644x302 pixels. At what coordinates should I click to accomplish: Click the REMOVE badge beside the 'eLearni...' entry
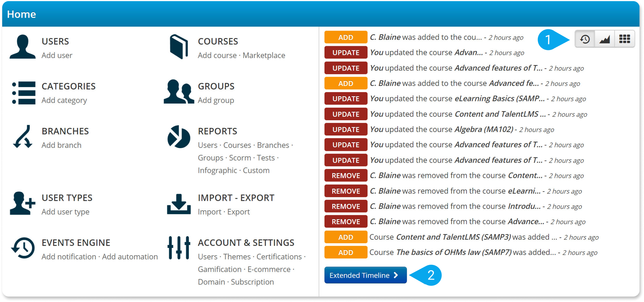(346, 191)
